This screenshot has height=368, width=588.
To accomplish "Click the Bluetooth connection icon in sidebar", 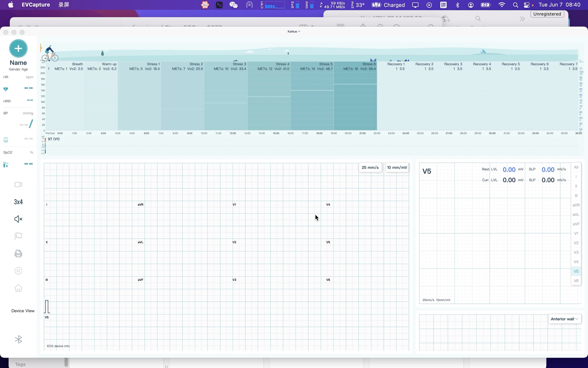I will (x=18, y=339).
